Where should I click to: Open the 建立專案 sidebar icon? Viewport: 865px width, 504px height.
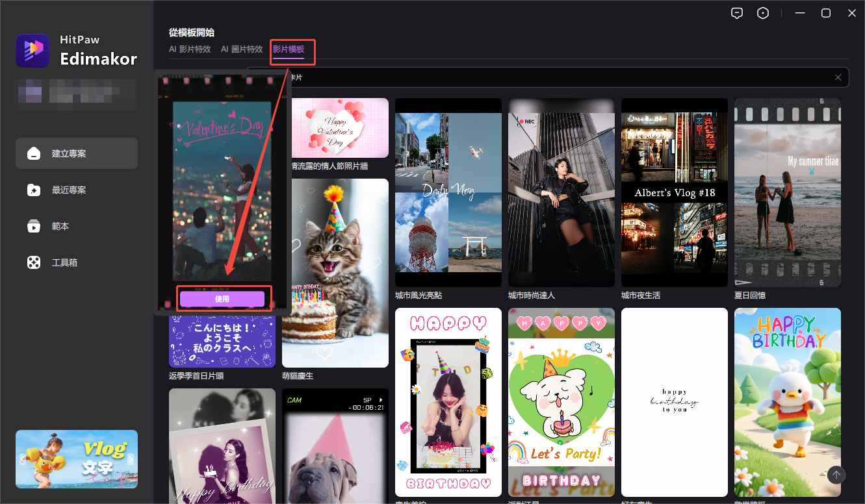click(x=34, y=154)
